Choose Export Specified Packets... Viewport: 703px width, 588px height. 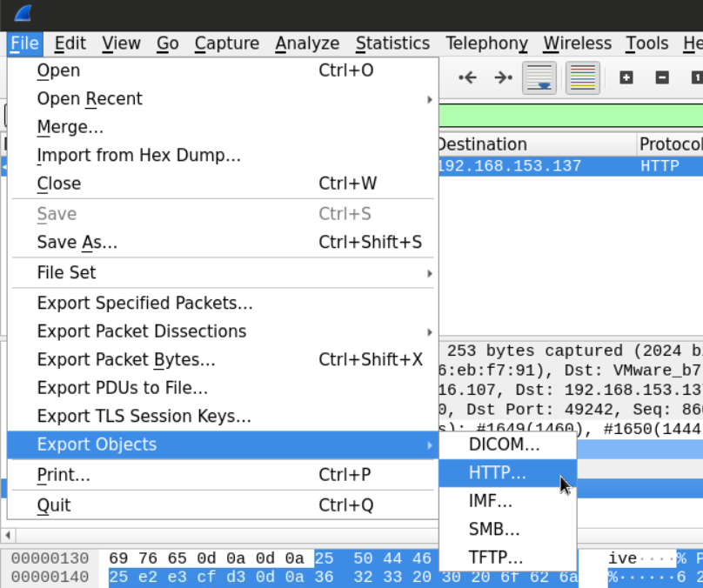tap(144, 304)
